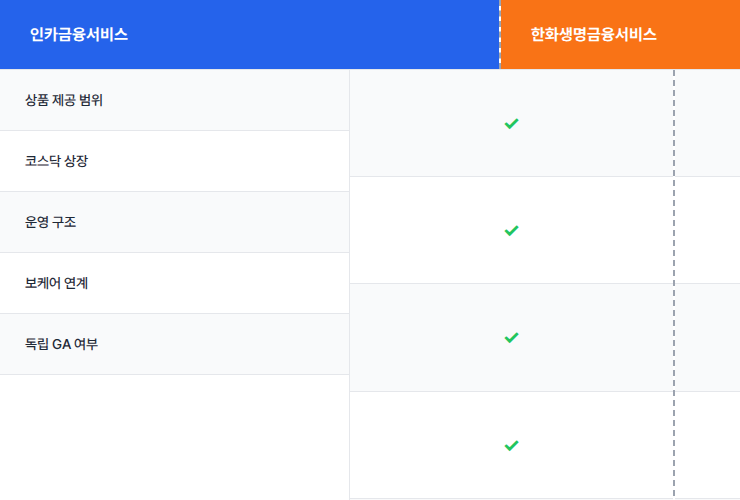Click the 독립 GA 여부 row label
740x500 pixels.
pos(61,344)
